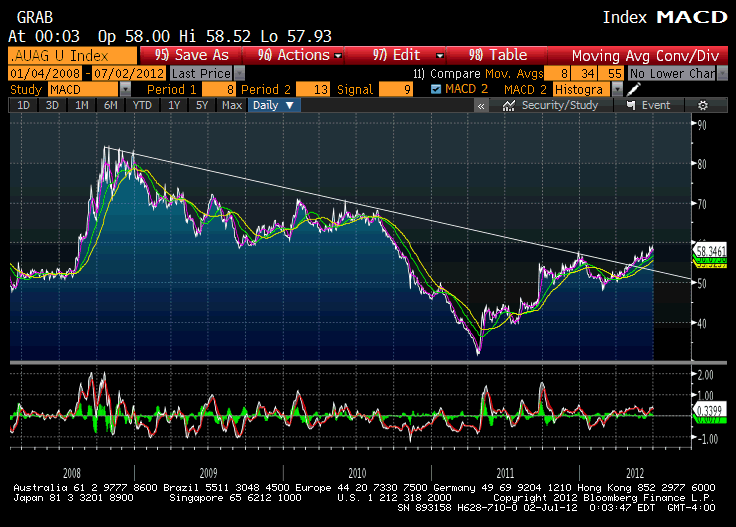Expand the No Lower Chart dropdown

722,73
